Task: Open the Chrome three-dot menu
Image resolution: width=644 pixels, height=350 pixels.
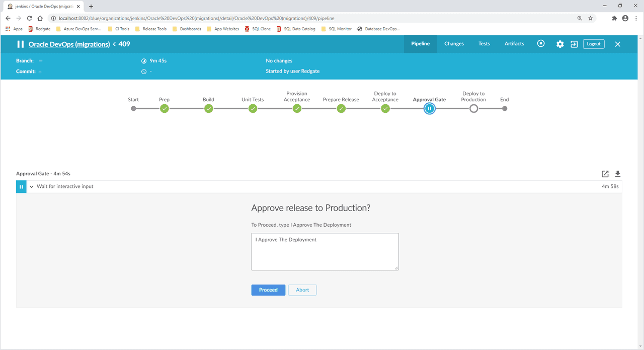Action: pos(636,18)
